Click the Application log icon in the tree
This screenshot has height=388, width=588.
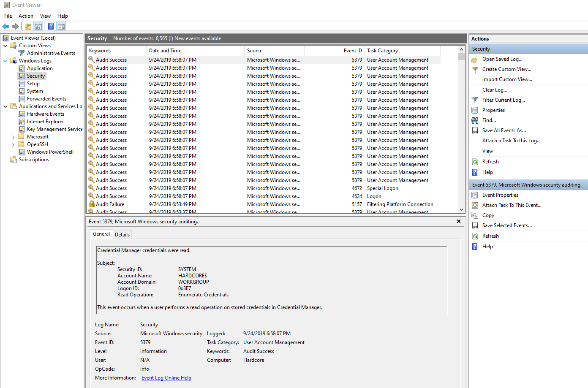click(22, 68)
